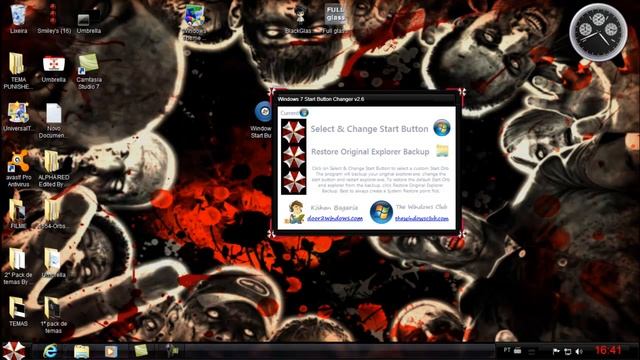This screenshot has height=360, width=640.
Task: Select the 2º Pack de temas folder
Action: (18, 266)
